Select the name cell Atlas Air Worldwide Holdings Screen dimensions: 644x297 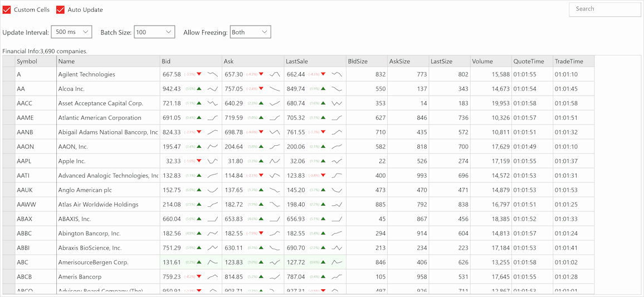click(x=108, y=204)
